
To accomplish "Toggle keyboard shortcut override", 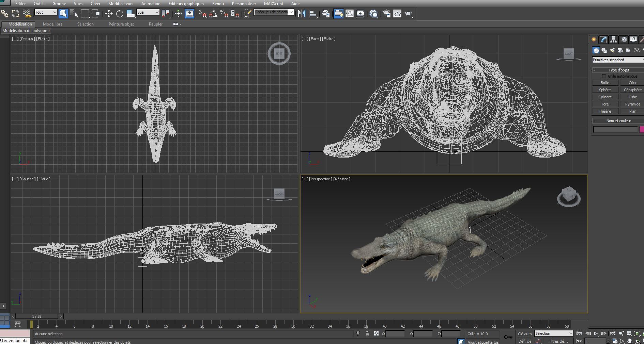I will coord(189,14).
